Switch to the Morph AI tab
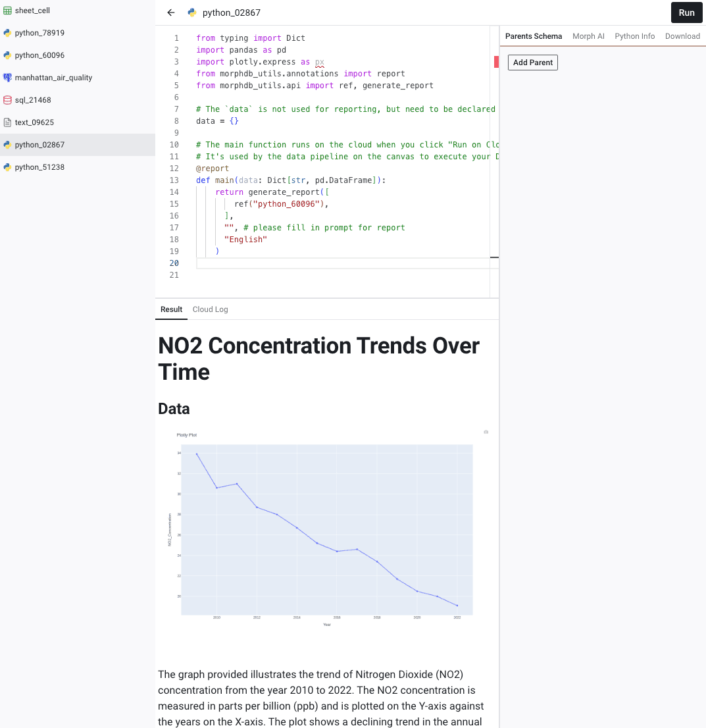 pos(588,36)
